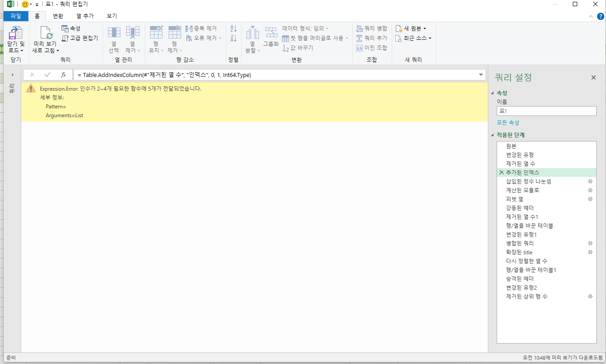Click 쿼리 병합 merge queries

pyautogui.click(x=372, y=28)
